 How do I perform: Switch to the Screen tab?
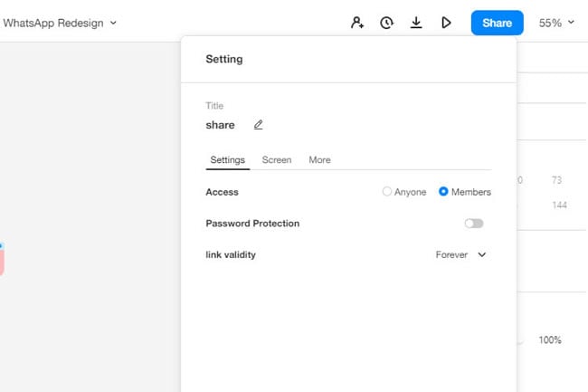click(x=277, y=160)
